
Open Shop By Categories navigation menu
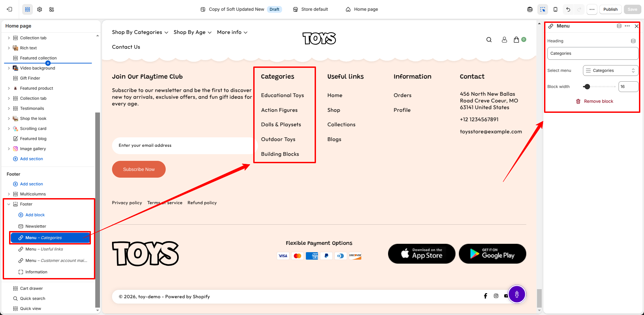[x=140, y=32]
